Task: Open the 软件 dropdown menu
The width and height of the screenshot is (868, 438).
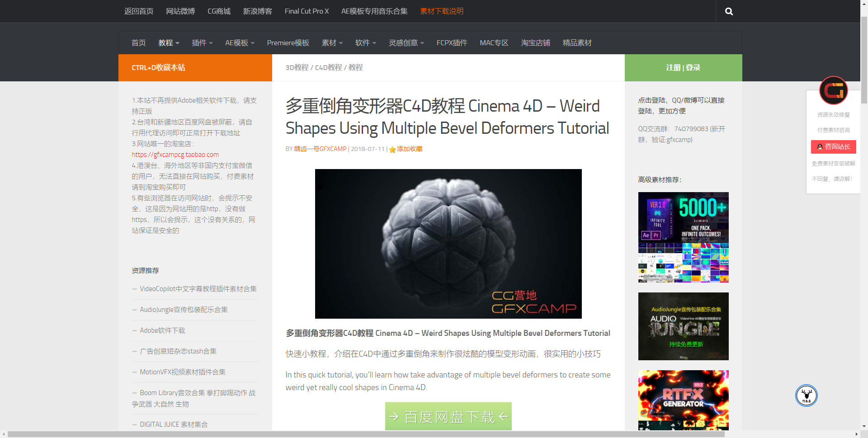Action: (x=366, y=43)
